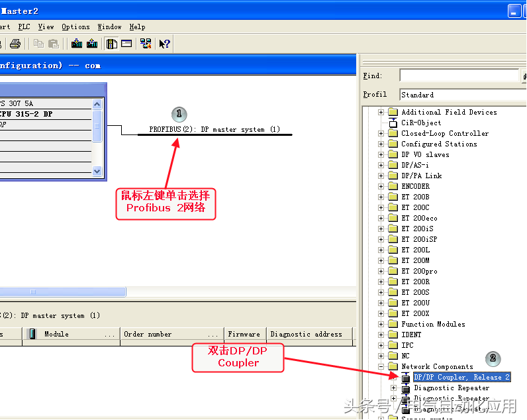Click the Print toolbar icon
Viewport: 527px width, 420px height.
click(x=15, y=44)
